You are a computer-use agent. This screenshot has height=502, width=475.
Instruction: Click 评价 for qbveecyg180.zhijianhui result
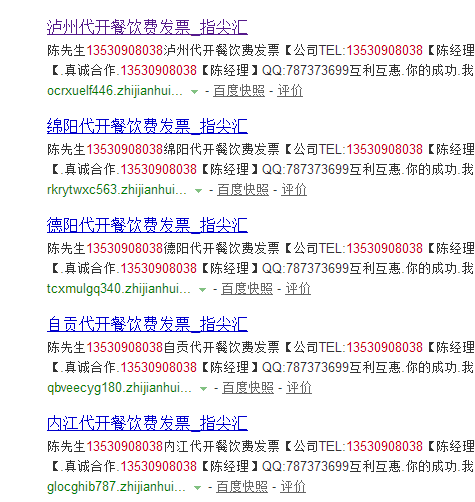[x=299, y=388]
